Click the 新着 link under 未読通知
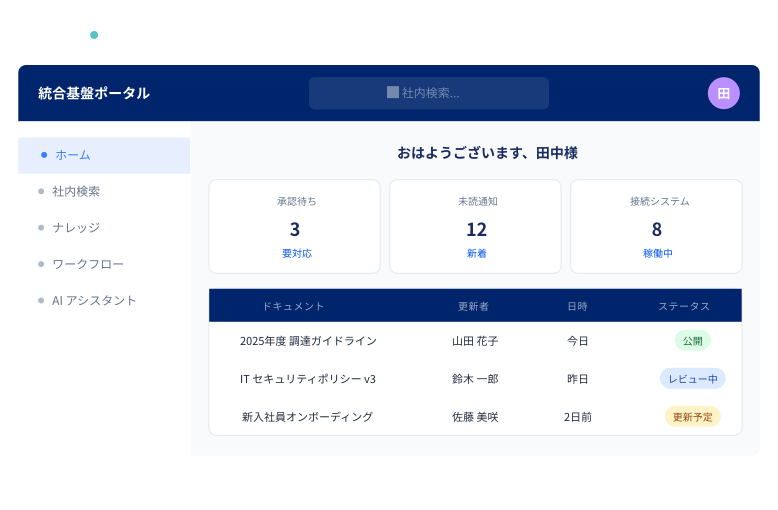 click(x=477, y=254)
